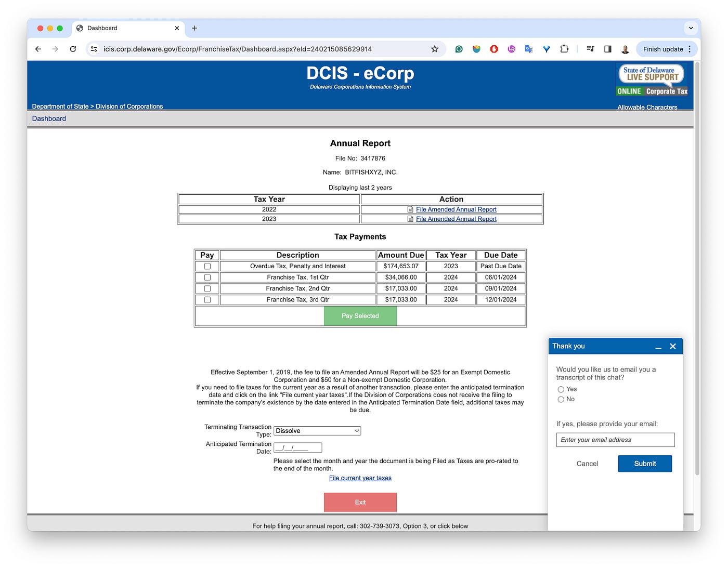Open the red Opera-style extension icon
The height and width of the screenshot is (567, 728).
[x=494, y=49]
